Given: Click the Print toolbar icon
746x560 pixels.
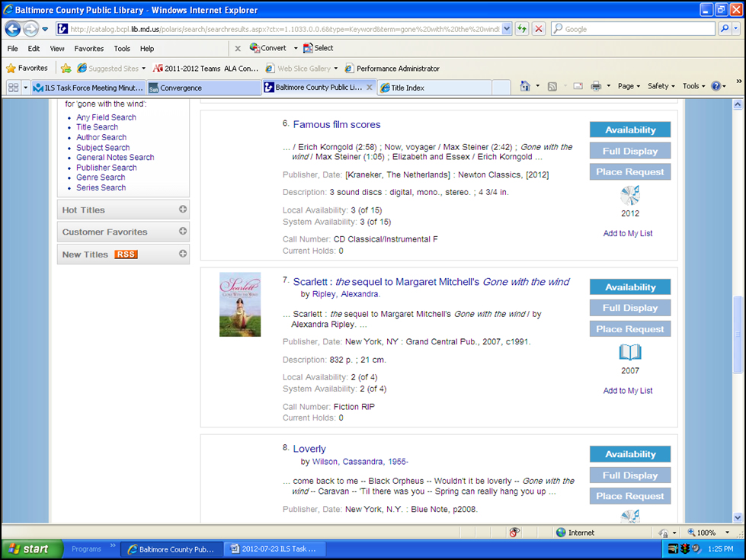Looking at the screenshot, I should click(596, 86).
